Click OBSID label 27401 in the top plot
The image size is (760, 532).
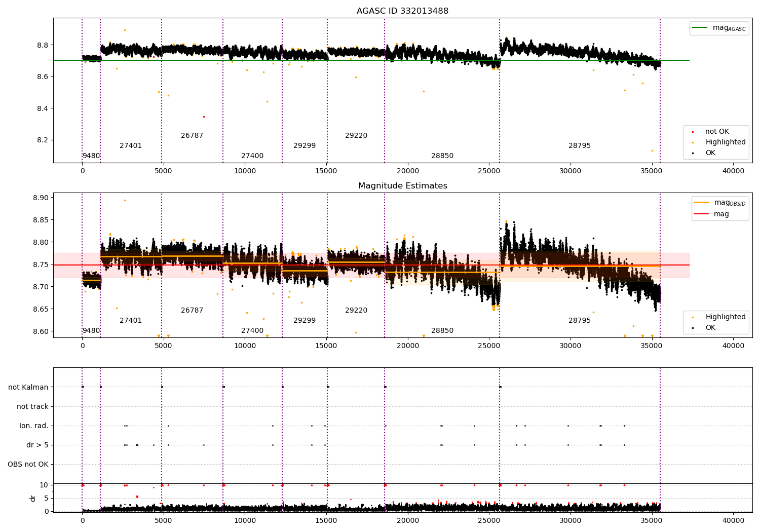click(131, 145)
